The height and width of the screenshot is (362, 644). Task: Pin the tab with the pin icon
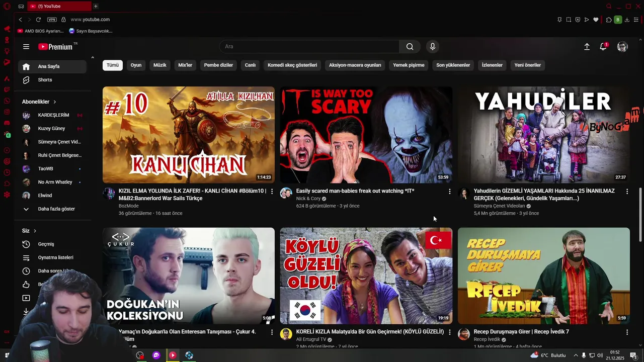(x=559, y=20)
